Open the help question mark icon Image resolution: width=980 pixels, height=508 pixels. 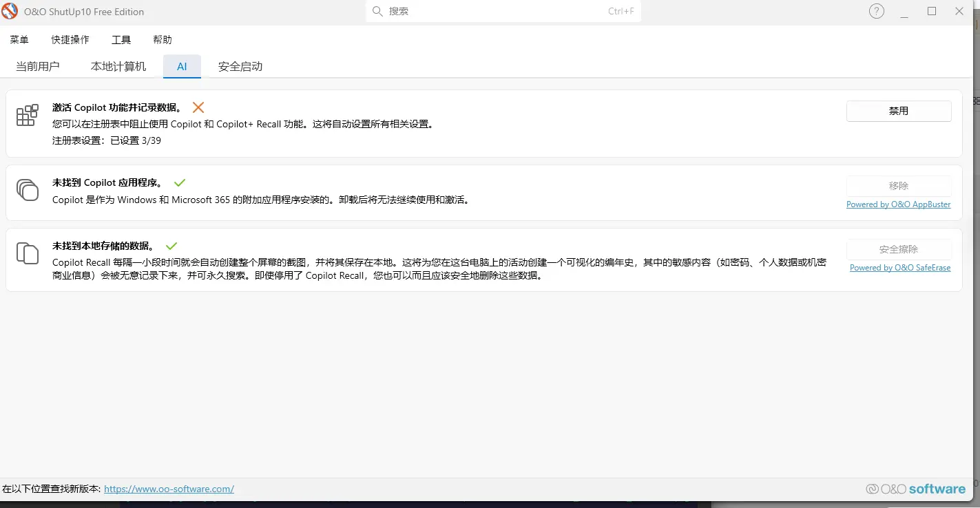(876, 11)
